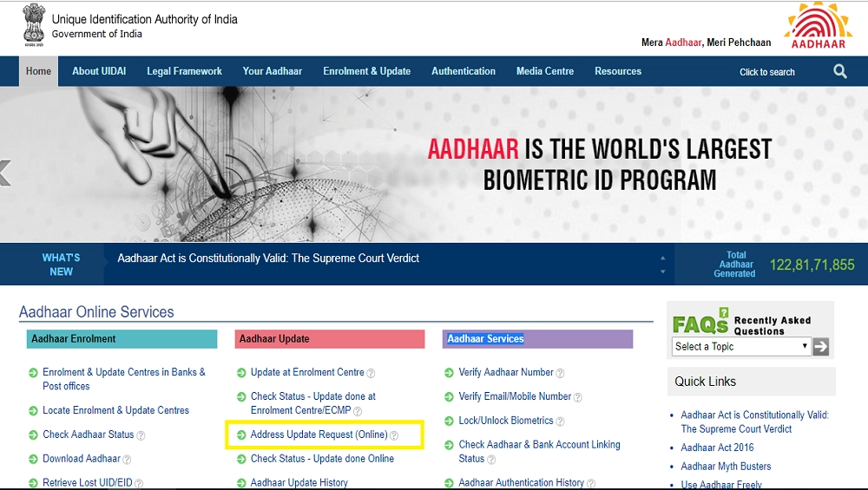Click the Government of India emblem

(34, 25)
